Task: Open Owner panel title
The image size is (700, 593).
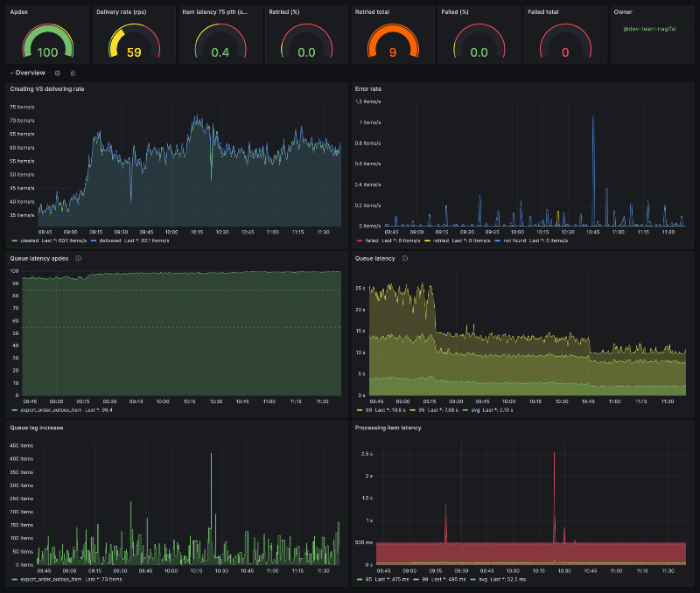Action: point(623,12)
